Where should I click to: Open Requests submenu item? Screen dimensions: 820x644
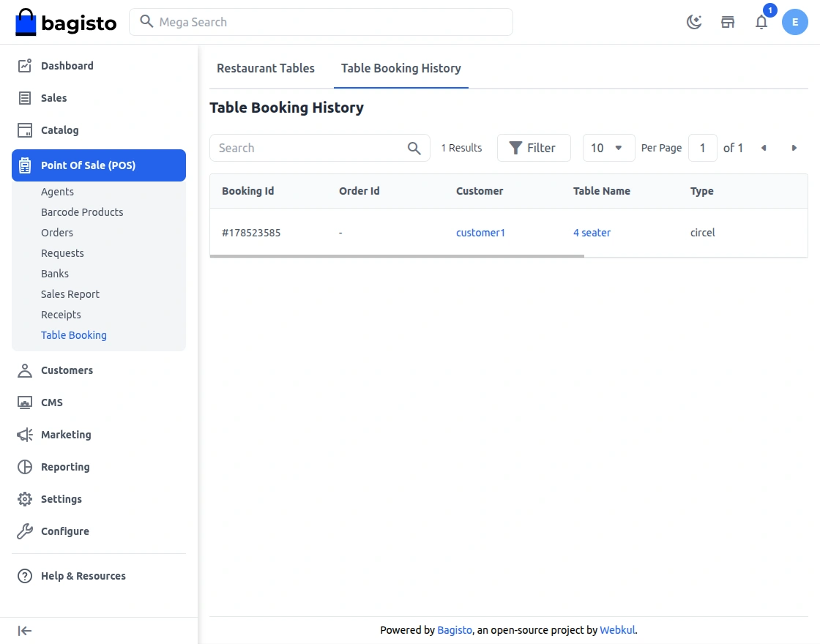62,253
